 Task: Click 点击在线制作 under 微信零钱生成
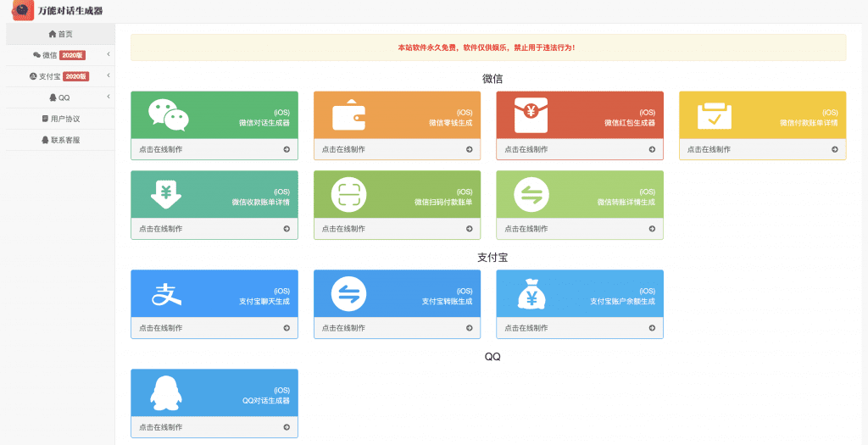(343, 149)
